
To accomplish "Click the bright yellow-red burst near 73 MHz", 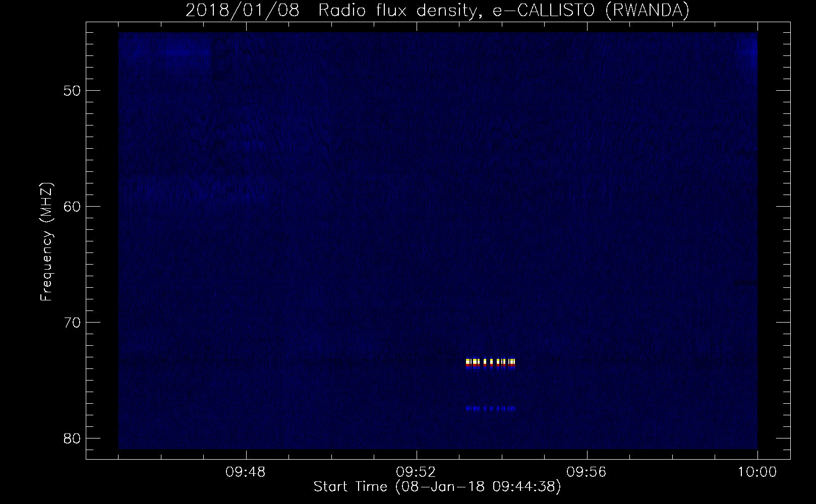I will tap(490, 363).
